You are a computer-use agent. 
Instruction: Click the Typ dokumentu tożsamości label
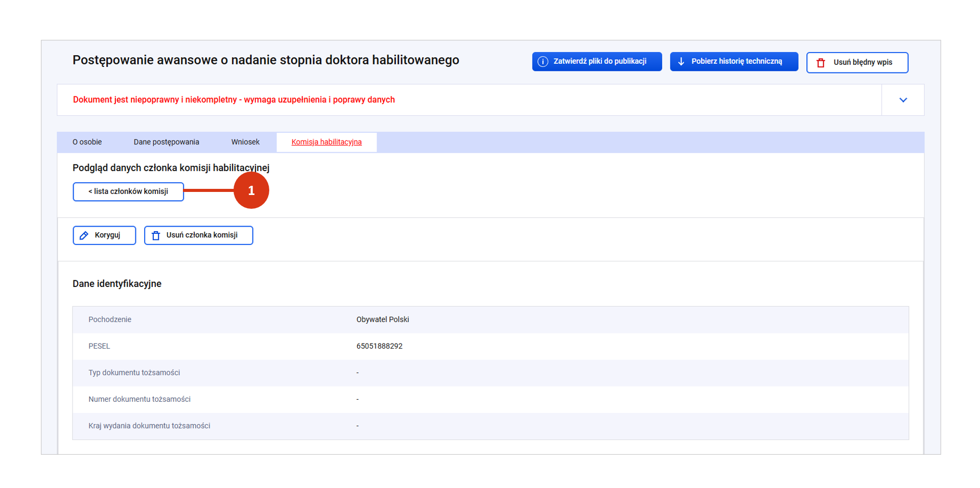134,373
